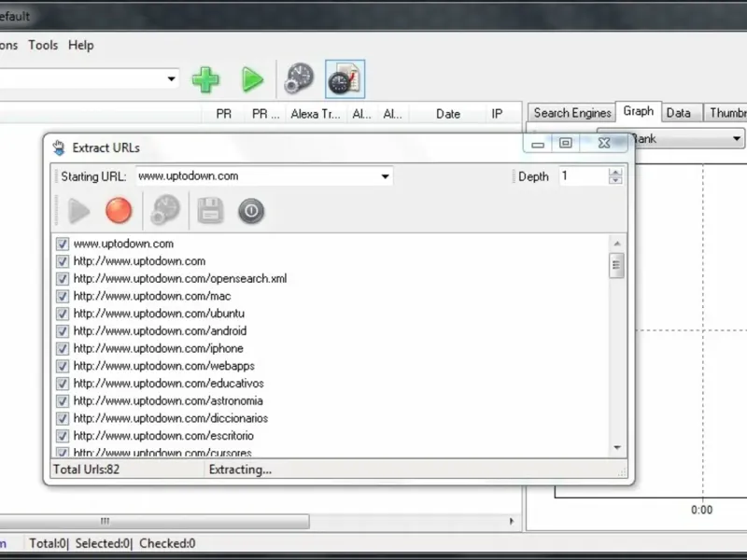Toggle checkbox for uptodown.com/astronomia
The image size is (747, 560).
click(62, 401)
